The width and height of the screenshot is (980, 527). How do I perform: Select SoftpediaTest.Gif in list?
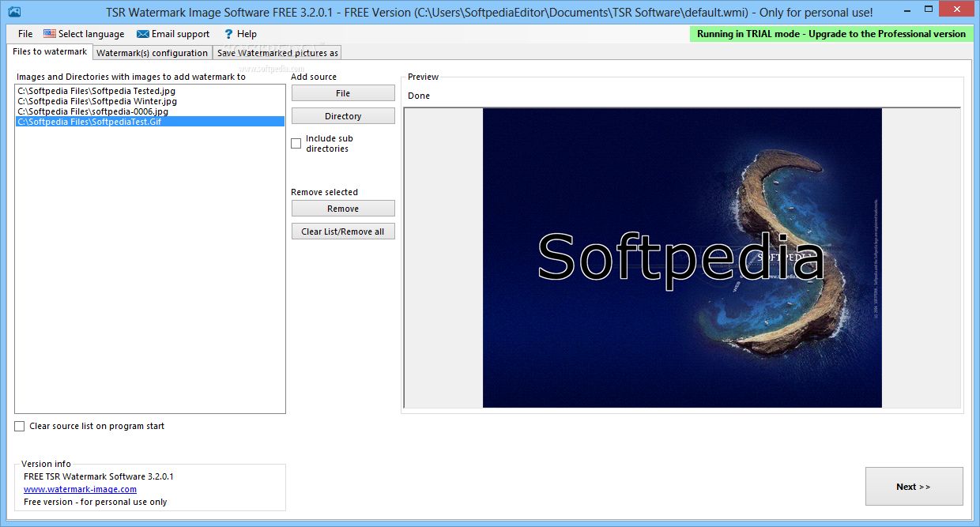coord(150,122)
